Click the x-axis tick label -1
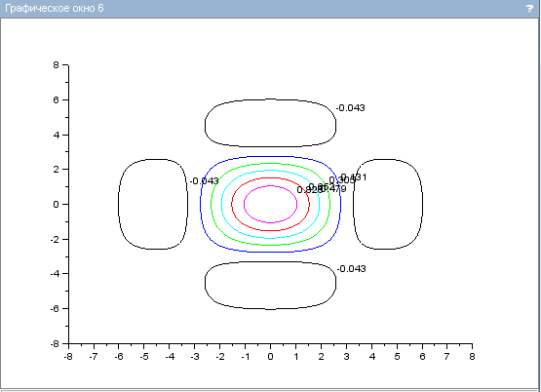The width and height of the screenshot is (541, 392). pyautogui.click(x=245, y=357)
